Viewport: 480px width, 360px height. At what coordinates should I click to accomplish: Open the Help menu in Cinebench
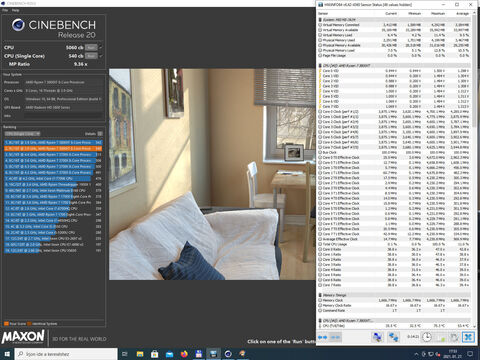(16, 10)
